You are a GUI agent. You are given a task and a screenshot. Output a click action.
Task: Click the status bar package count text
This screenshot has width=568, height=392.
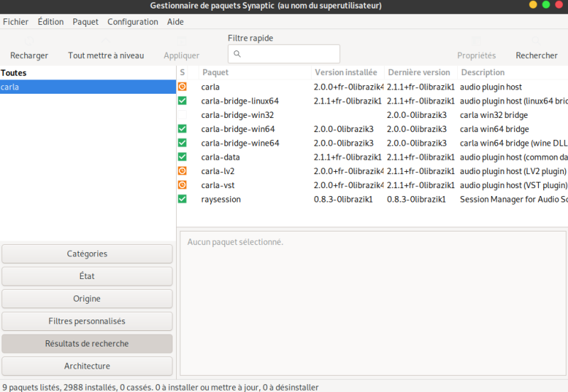click(160, 387)
